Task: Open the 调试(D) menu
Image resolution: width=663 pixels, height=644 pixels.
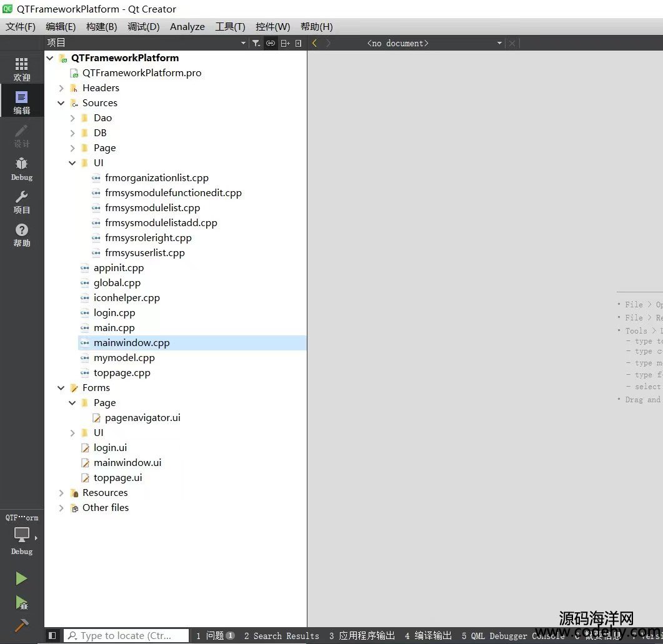Action: (x=143, y=27)
